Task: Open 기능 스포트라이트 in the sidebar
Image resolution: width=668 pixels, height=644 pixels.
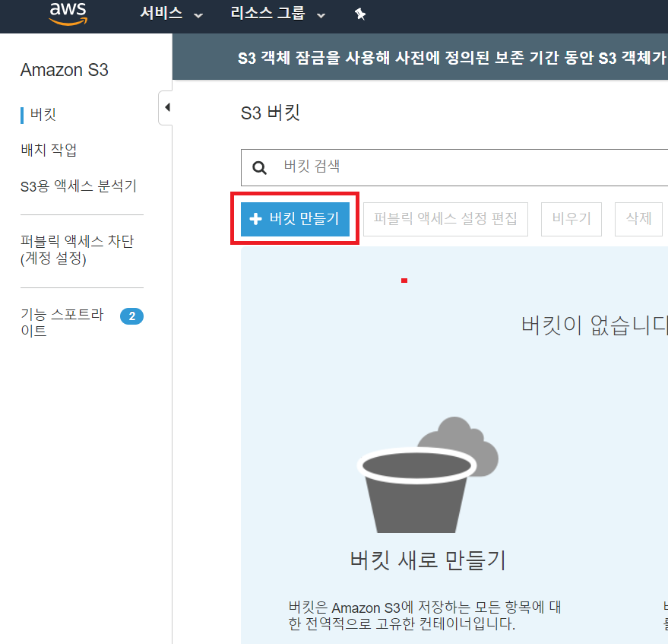Action: pos(62,322)
